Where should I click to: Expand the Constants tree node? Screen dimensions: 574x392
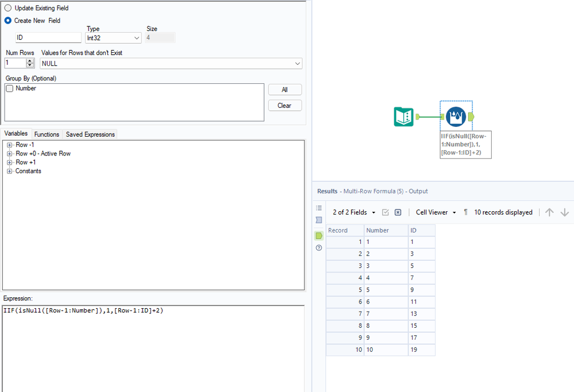pyautogui.click(x=10, y=172)
